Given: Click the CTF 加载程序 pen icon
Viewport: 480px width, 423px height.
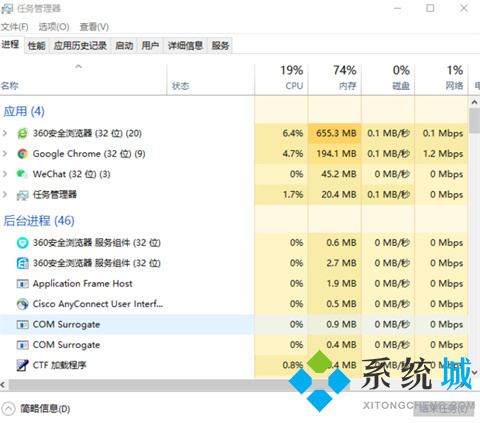Looking at the screenshot, I should (22, 365).
